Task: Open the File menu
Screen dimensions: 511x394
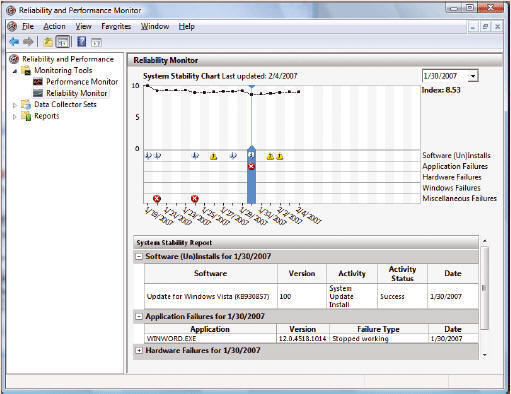Action: [x=28, y=26]
